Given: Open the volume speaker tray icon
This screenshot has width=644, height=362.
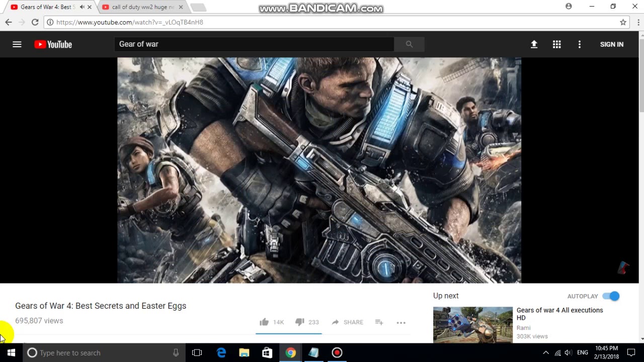Looking at the screenshot, I should [569, 353].
